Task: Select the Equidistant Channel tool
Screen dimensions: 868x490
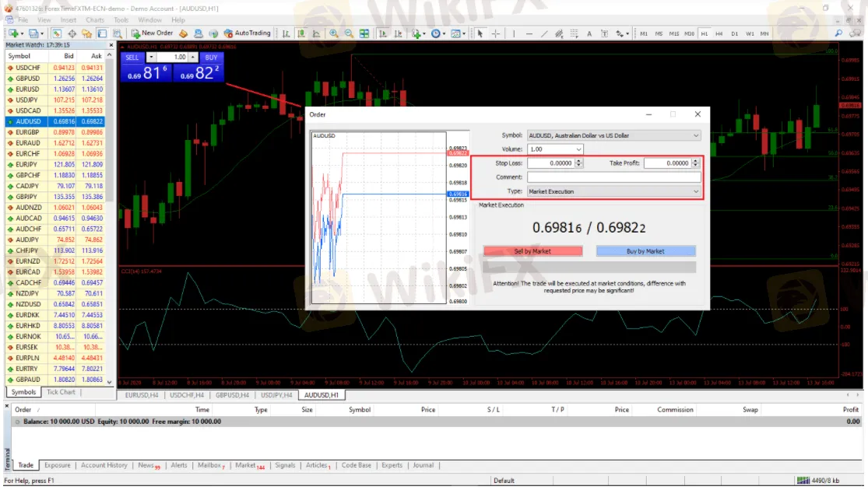Action: (559, 33)
